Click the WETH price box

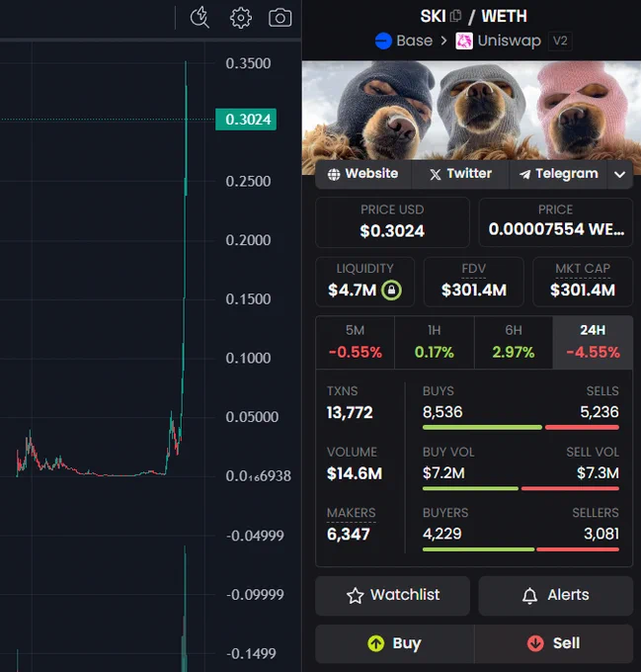(x=555, y=222)
